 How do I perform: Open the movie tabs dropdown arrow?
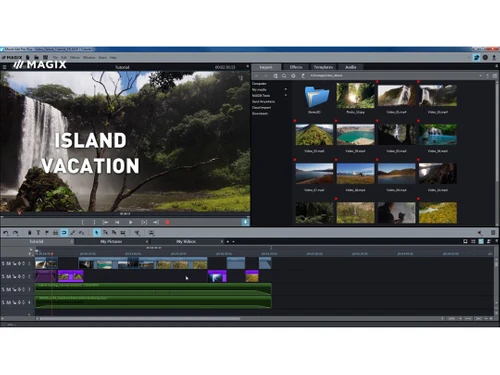point(233,241)
